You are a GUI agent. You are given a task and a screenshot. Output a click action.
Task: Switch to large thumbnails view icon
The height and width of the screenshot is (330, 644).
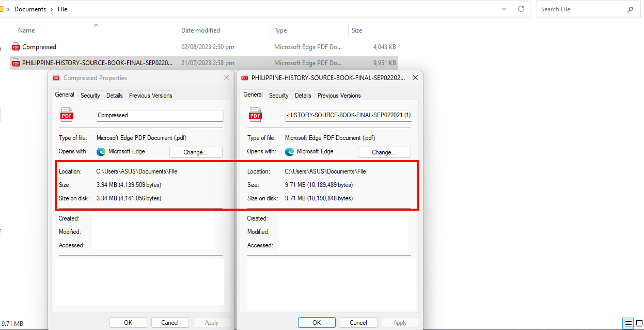639,324
